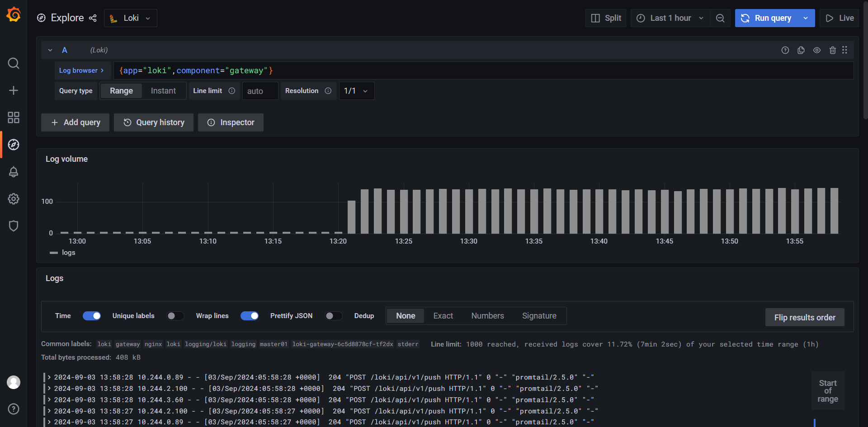This screenshot has height=427, width=868.
Task: Select Instant query type
Action: coord(163,91)
